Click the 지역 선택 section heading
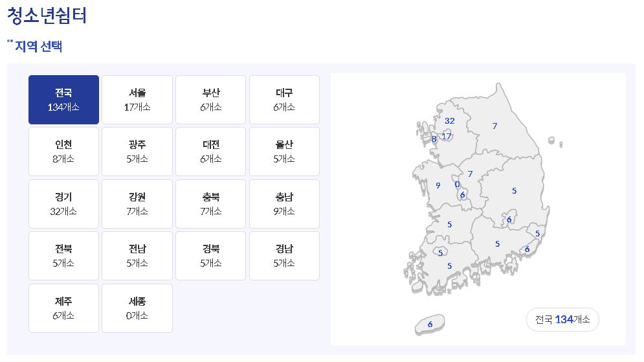This screenshot has width=644, height=362. [38, 47]
